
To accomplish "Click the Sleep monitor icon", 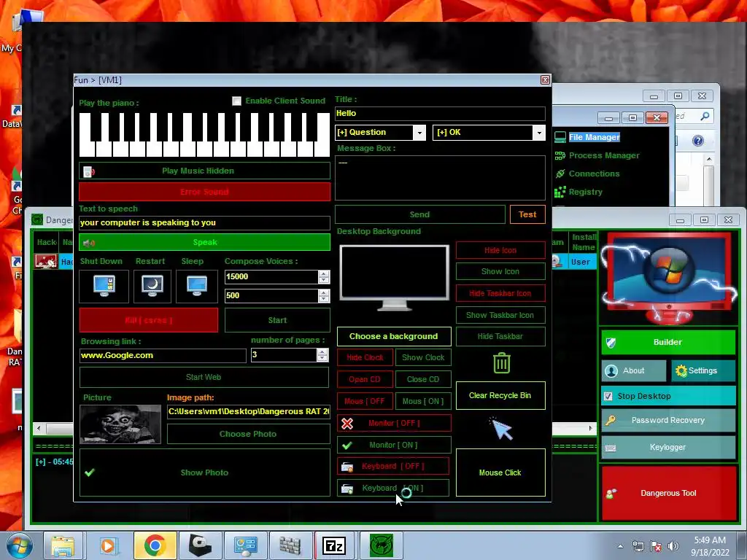I will [197, 286].
